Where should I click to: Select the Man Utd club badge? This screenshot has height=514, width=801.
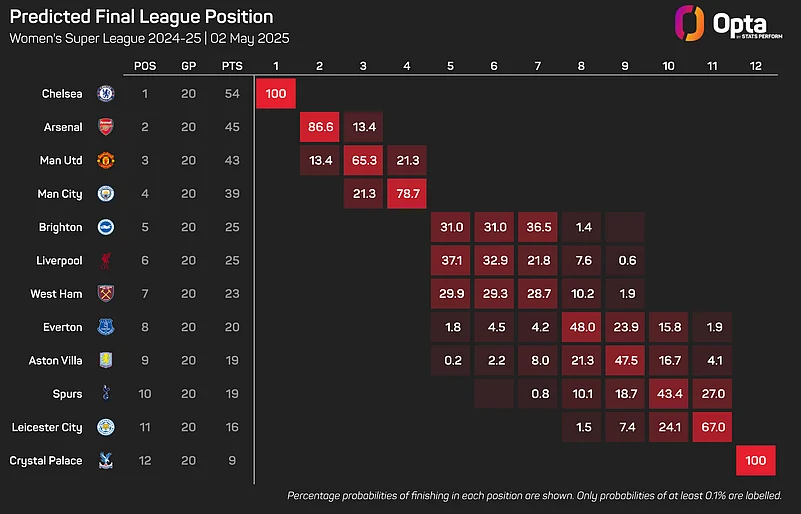tap(106, 160)
